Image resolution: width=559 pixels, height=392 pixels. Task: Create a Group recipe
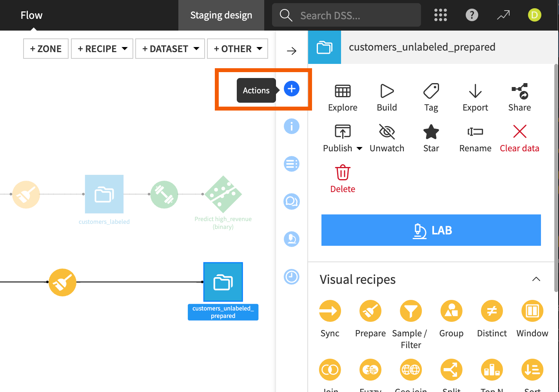pos(451,319)
